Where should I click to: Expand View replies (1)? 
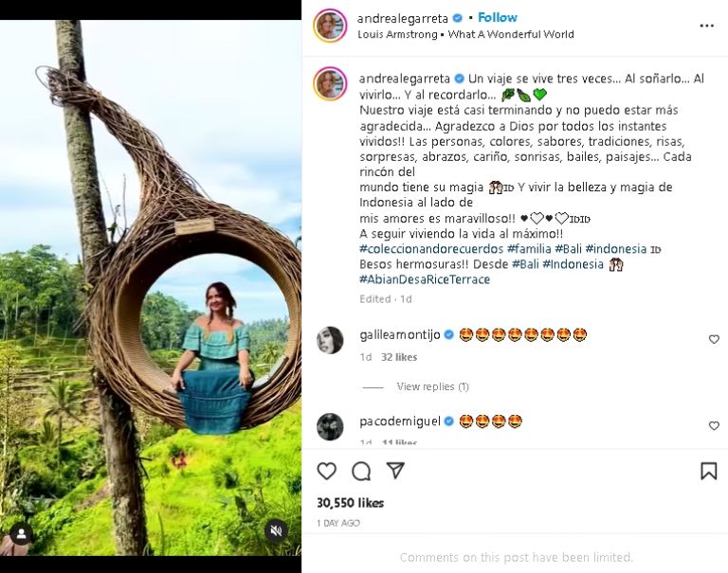(x=432, y=386)
